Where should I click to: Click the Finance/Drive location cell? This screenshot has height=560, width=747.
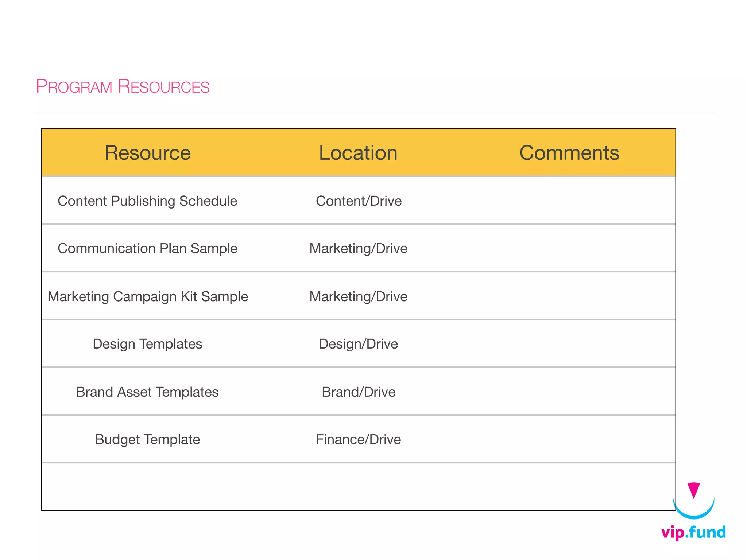pyautogui.click(x=359, y=440)
